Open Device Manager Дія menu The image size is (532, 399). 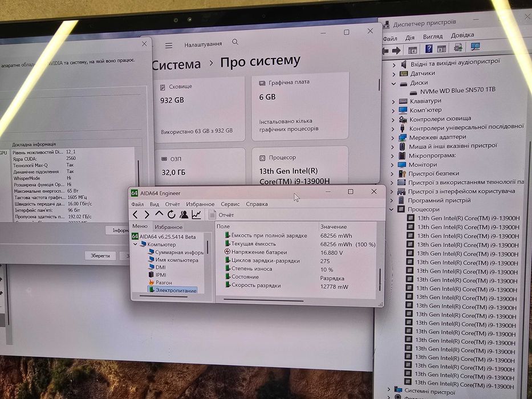point(410,38)
